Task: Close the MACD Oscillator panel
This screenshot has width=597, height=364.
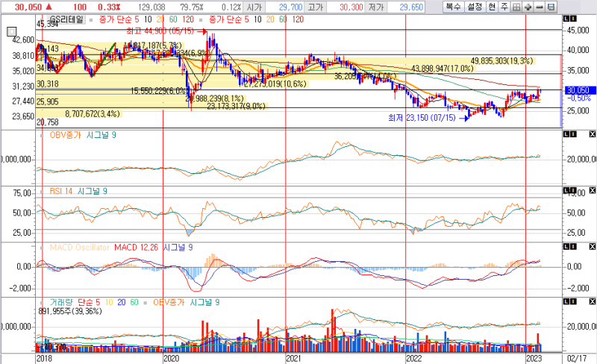Action: [x=592, y=246]
